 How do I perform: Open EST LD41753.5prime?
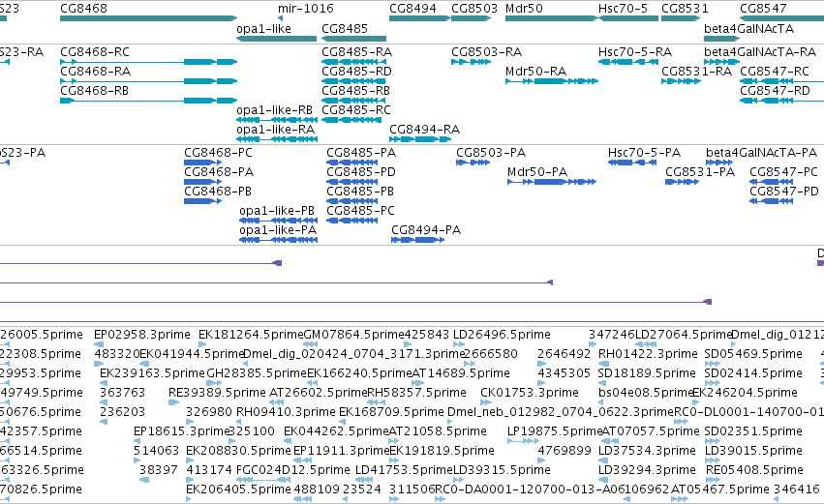point(404,471)
